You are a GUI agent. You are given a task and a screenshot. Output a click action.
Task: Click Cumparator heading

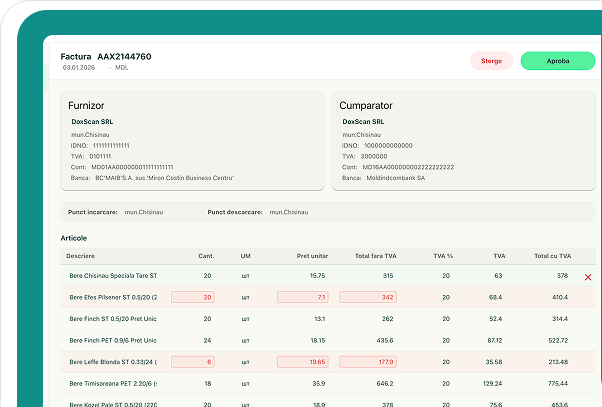(x=366, y=106)
